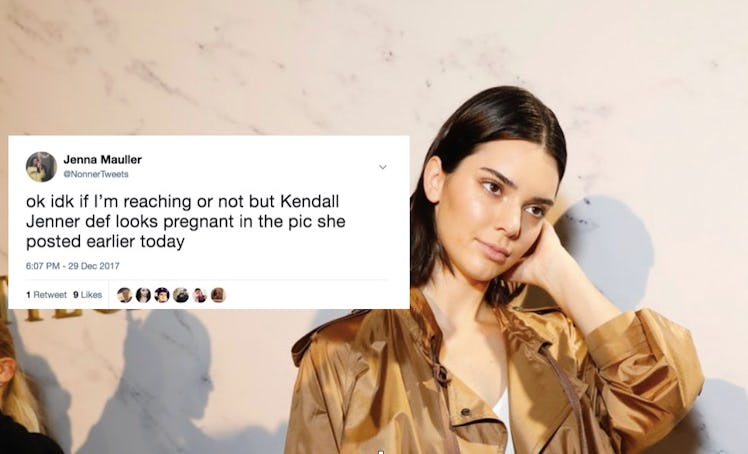Open the fourth liker avatar

click(181, 295)
